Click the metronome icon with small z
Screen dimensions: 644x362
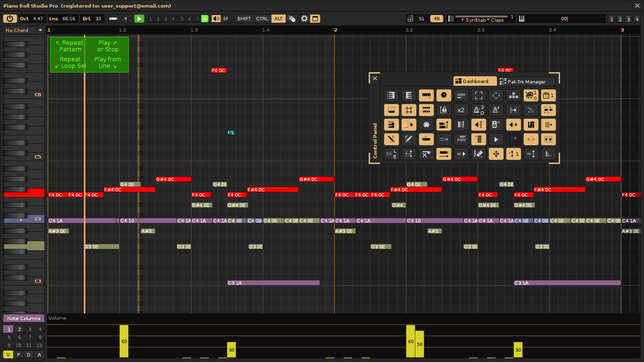point(496,110)
